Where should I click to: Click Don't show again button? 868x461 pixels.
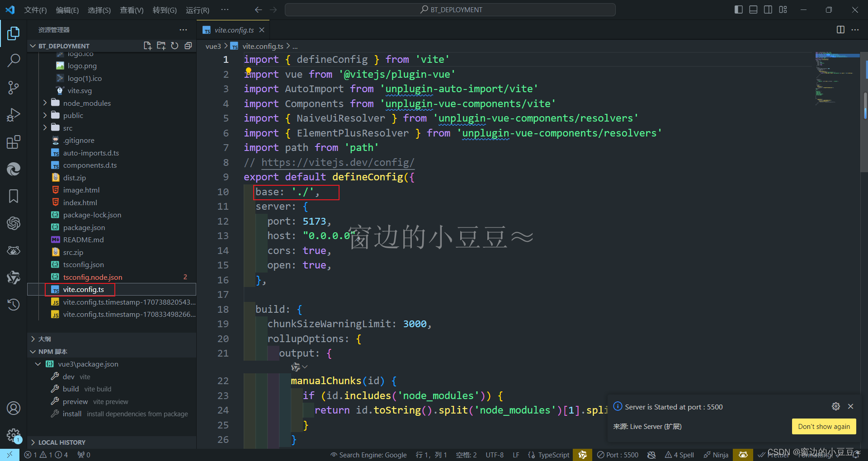pos(824,426)
